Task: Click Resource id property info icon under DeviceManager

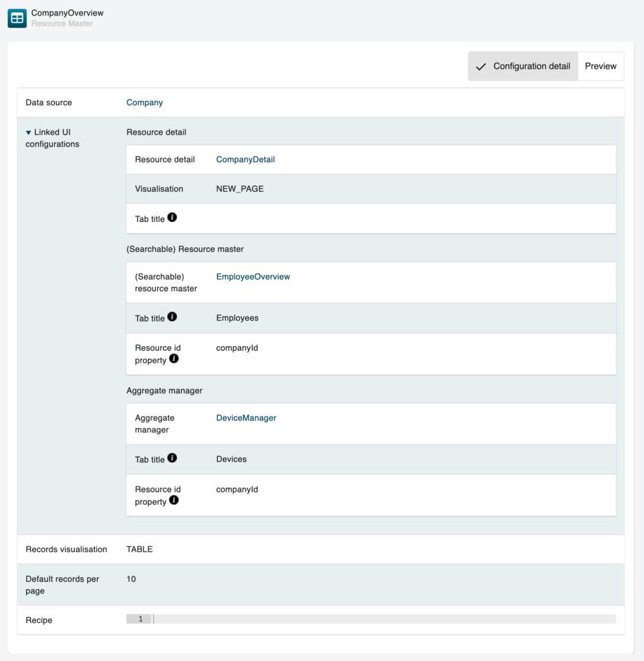Action: click(174, 500)
